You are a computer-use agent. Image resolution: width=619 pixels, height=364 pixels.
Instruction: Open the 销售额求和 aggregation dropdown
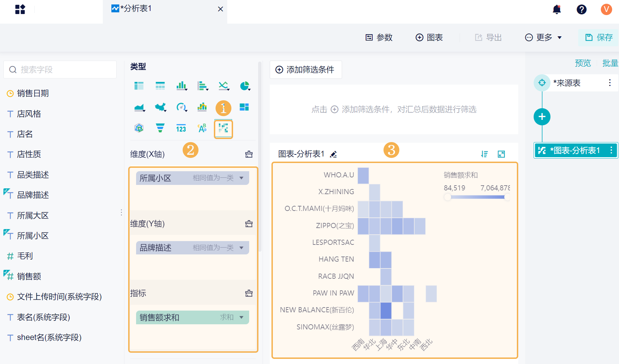[241, 317]
